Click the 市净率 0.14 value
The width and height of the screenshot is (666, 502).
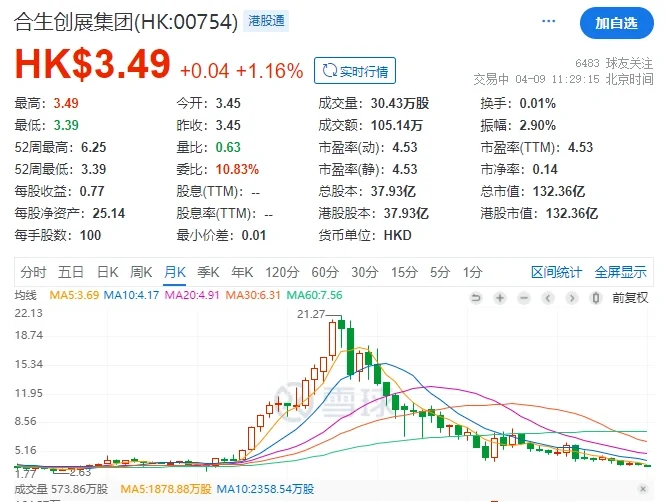(x=545, y=169)
